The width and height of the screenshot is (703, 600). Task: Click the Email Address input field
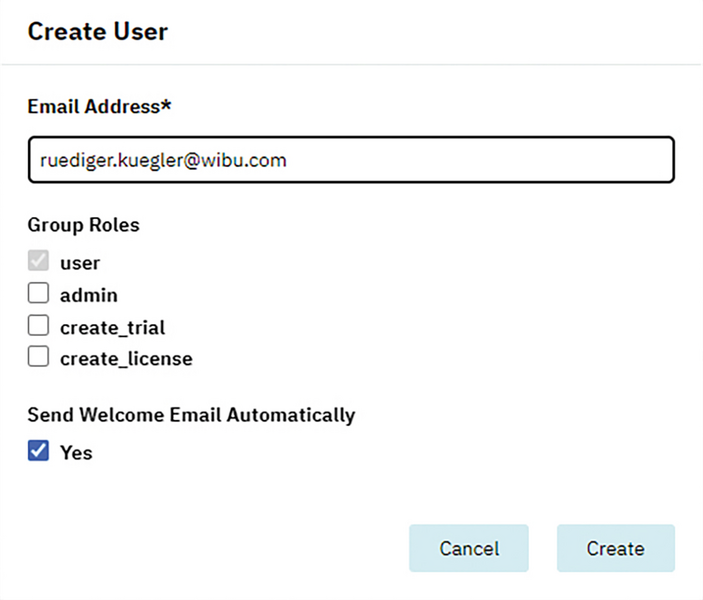click(351, 160)
